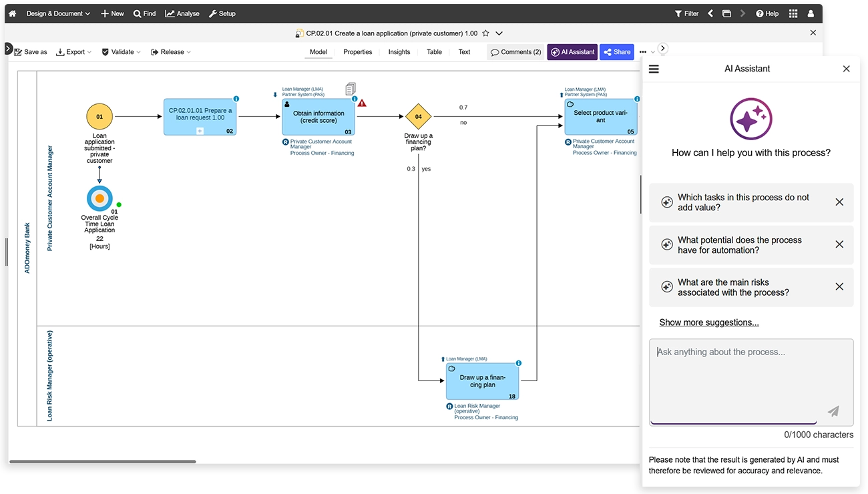Click the attached documents icon above task 03
This screenshot has height=494, width=868.
tap(351, 89)
